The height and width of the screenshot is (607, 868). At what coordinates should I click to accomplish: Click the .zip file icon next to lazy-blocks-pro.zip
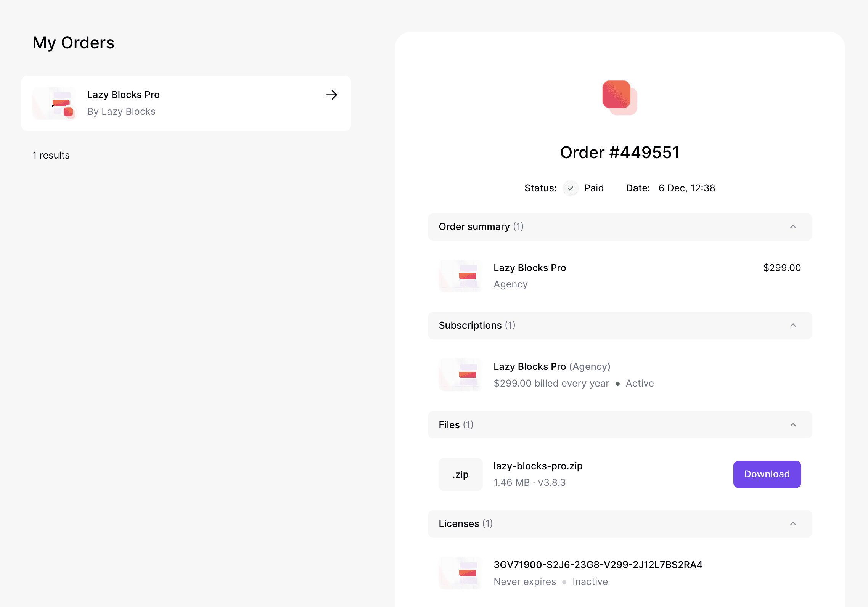tap(460, 474)
